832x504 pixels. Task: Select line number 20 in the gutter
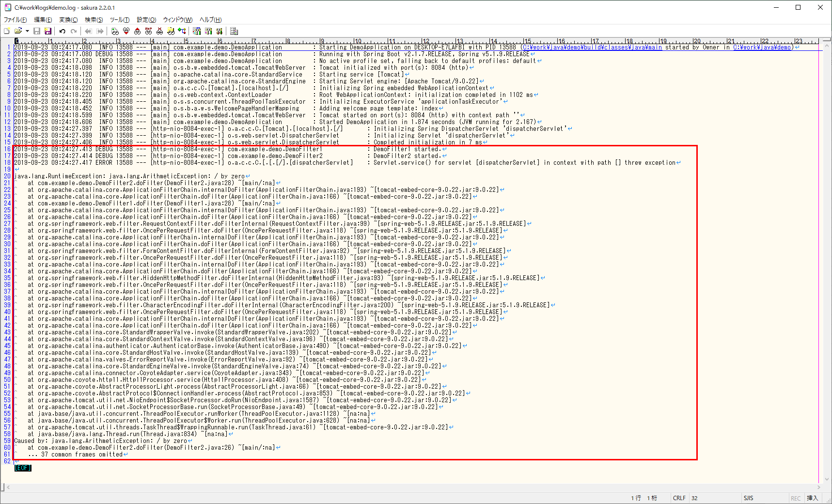point(7,176)
